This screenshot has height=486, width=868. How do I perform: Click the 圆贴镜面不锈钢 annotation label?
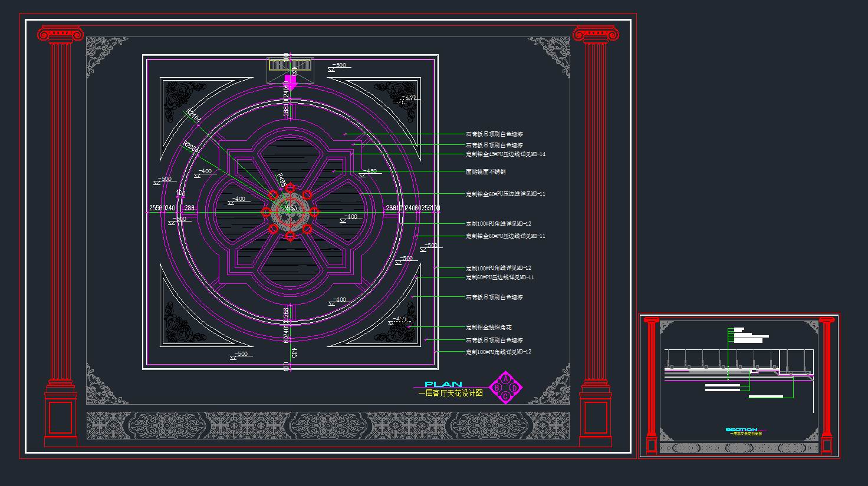tap(486, 172)
